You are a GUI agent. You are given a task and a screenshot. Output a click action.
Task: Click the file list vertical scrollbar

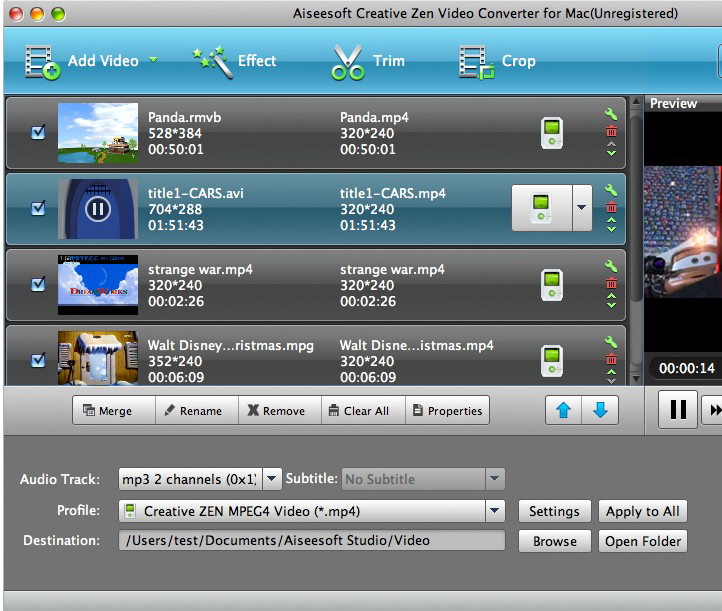click(636, 209)
